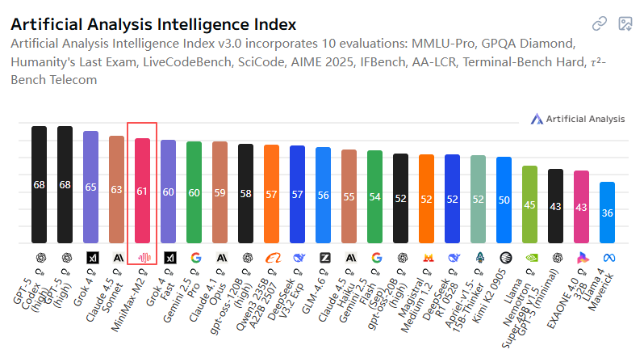Image resolution: width=644 pixels, height=358 pixels.
Task: Select the pink MiniMax-M2 bar showing 61
Action: click(x=143, y=191)
